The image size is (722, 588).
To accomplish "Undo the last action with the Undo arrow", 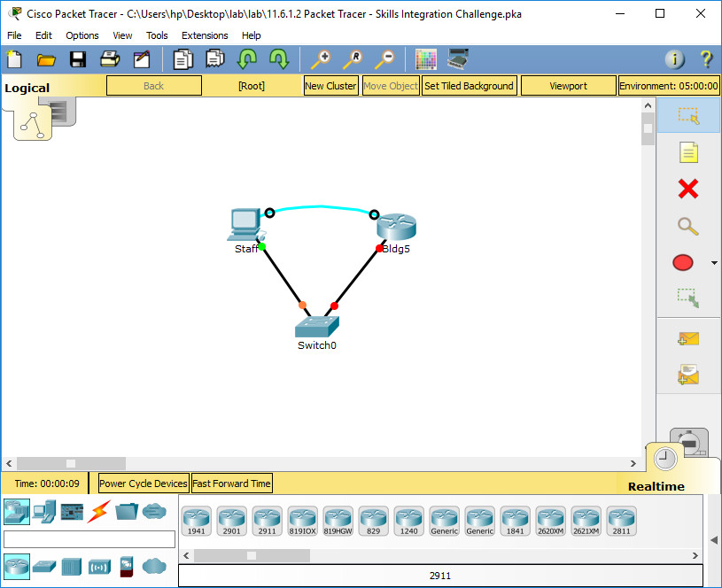I will [247, 59].
